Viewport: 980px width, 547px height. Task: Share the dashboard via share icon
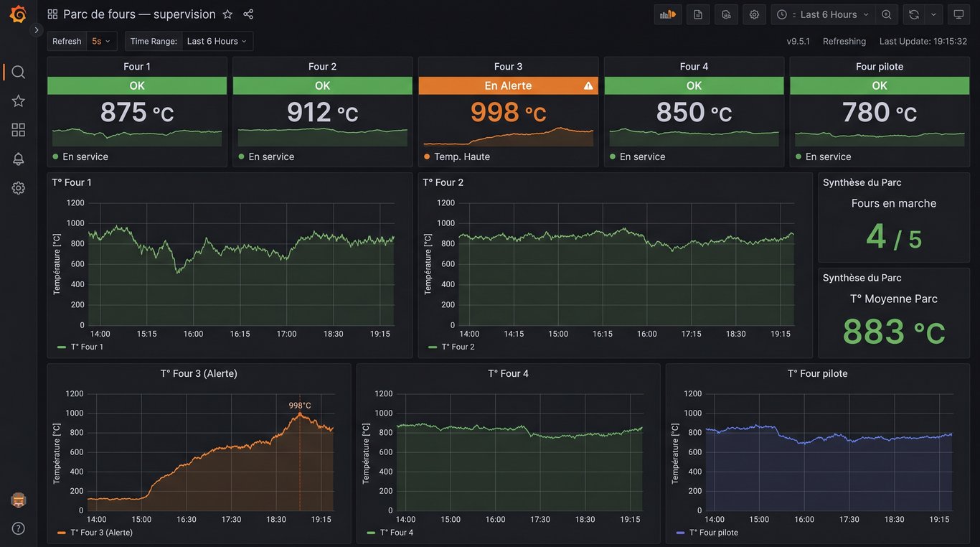[x=248, y=14]
